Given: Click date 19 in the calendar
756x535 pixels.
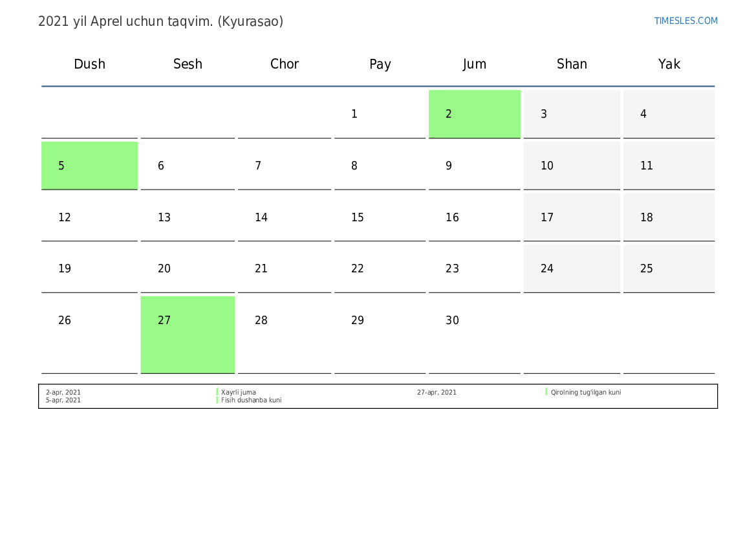Looking at the screenshot, I should pyautogui.click(x=90, y=268).
